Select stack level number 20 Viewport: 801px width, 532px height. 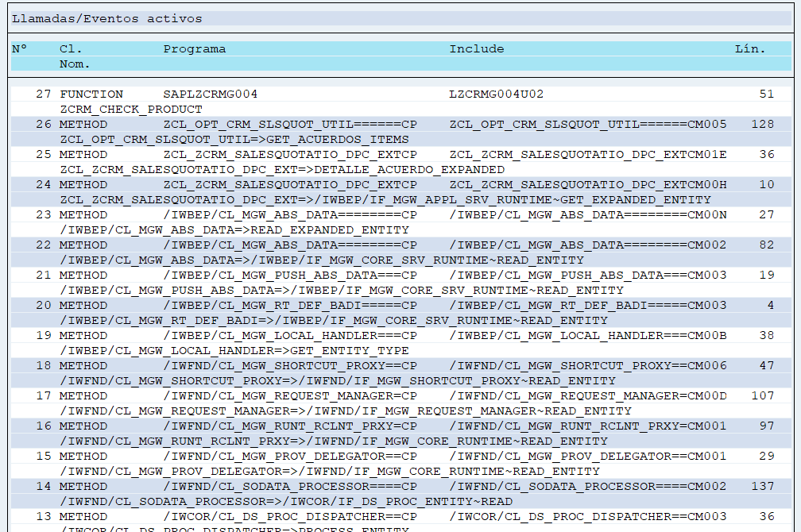point(44,305)
